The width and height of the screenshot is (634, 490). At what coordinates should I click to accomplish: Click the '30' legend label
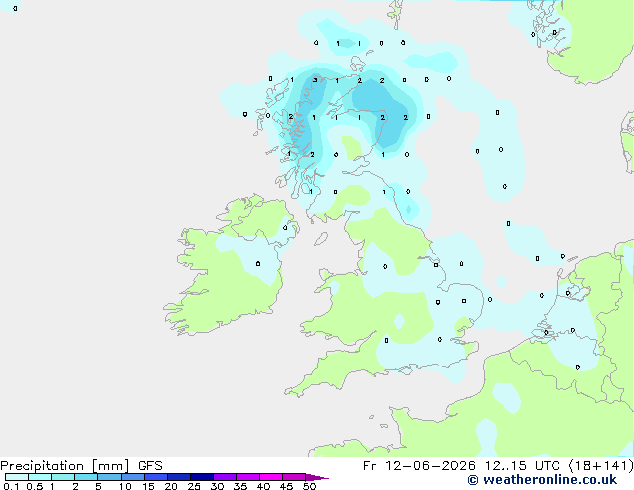(217, 486)
